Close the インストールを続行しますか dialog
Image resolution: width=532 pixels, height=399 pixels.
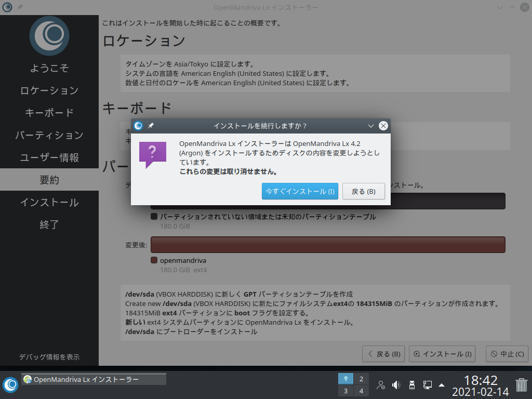pos(383,126)
